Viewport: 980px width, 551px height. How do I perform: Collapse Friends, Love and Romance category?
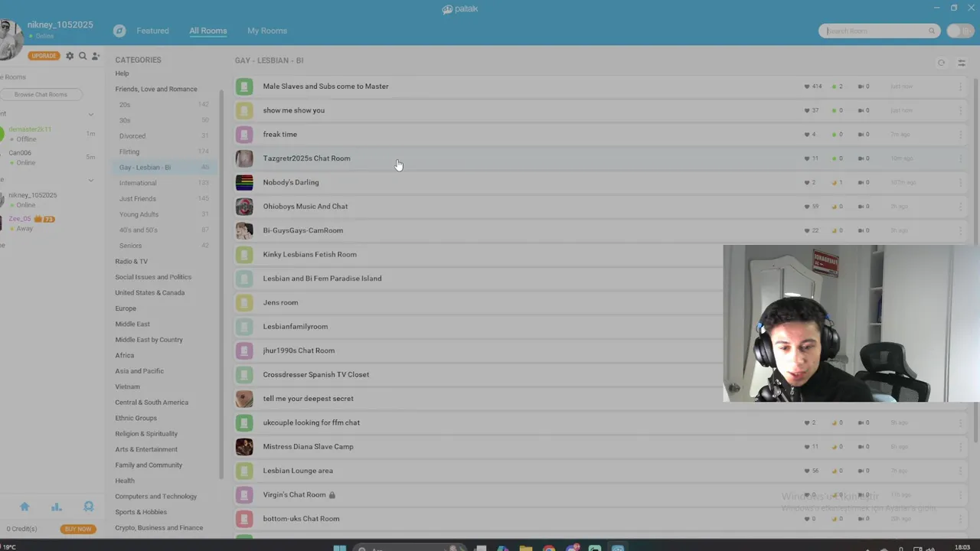156,89
